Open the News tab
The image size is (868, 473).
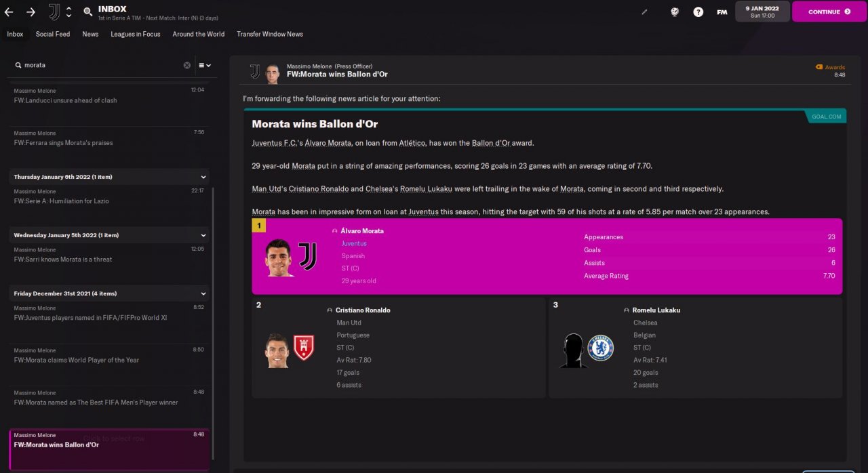[90, 34]
